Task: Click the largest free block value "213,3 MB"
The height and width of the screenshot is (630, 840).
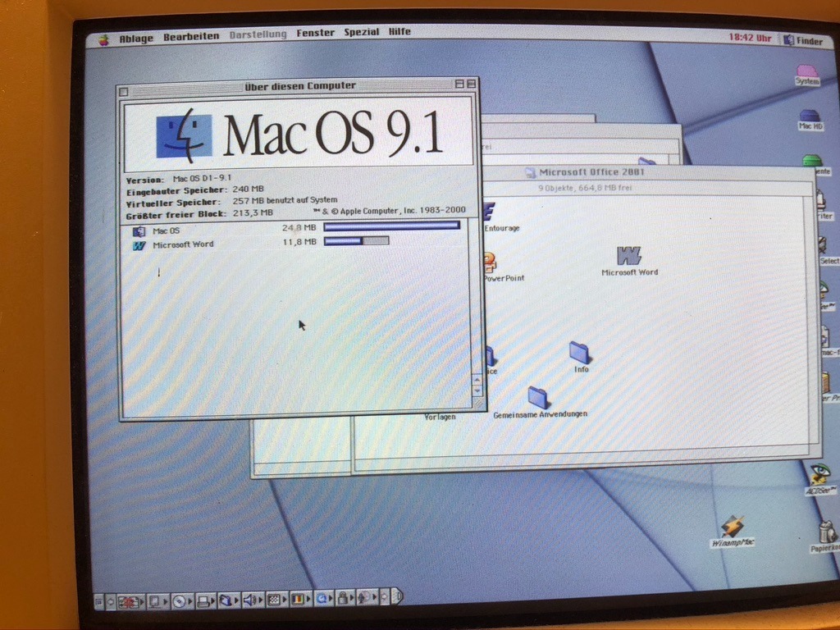Action: (x=253, y=212)
